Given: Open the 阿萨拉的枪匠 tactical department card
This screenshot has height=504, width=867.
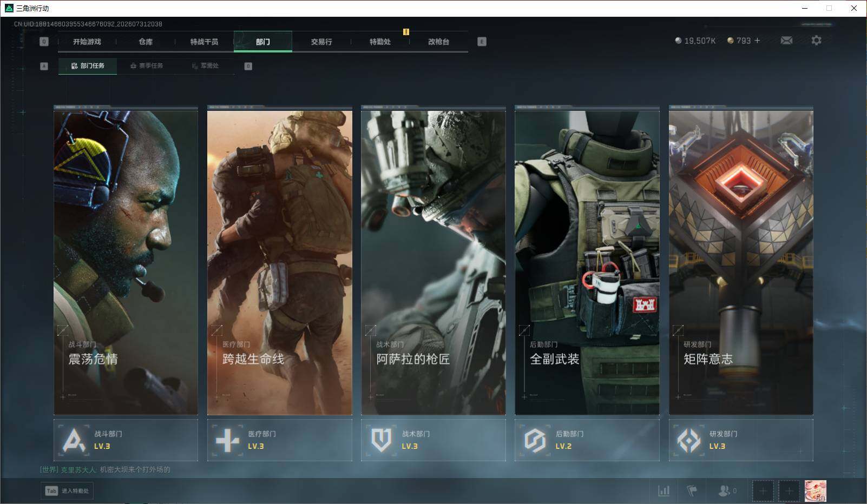Looking at the screenshot, I should 433,262.
